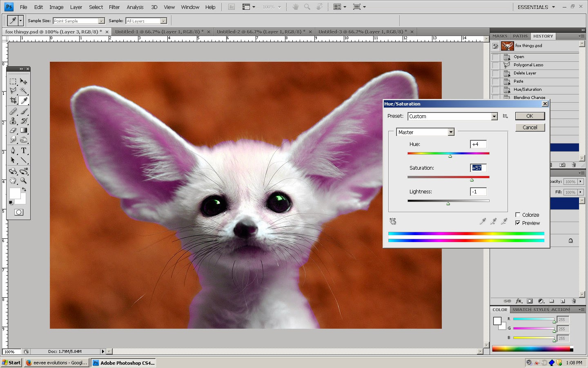This screenshot has height=368, width=588.
Task: Select the Horizontal Type tool
Action: (x=24, y=150)
